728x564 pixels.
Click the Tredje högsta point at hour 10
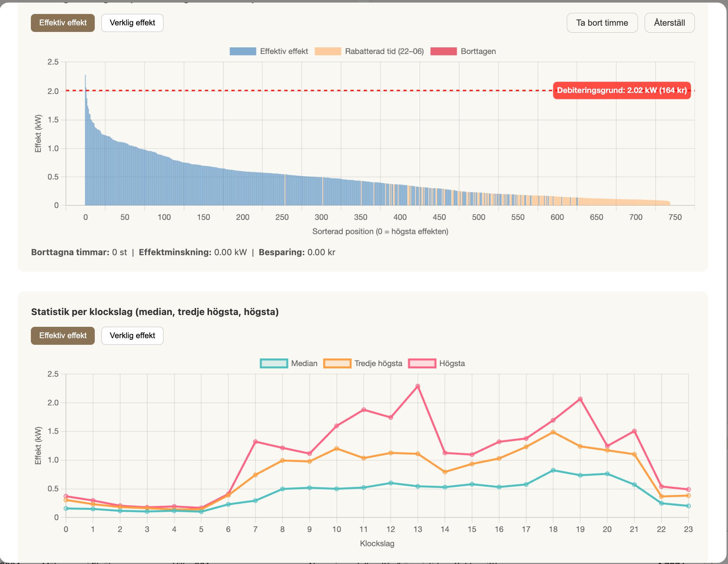click(x=336, y=449)
